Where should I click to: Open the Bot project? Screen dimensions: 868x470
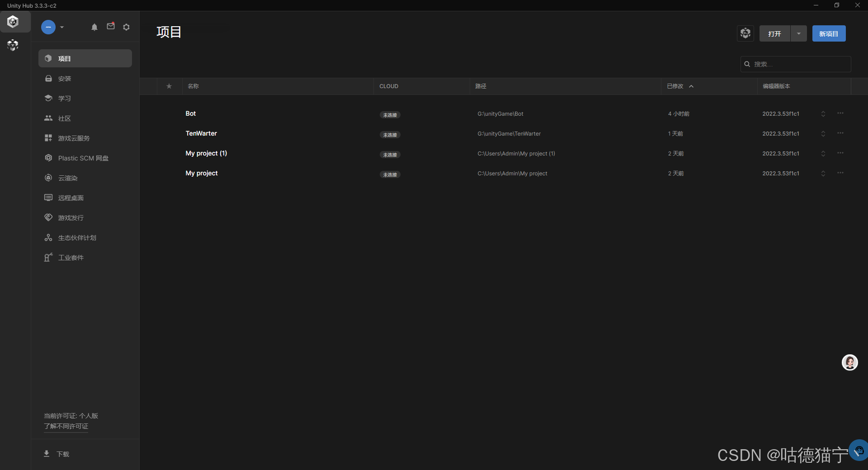191,113
